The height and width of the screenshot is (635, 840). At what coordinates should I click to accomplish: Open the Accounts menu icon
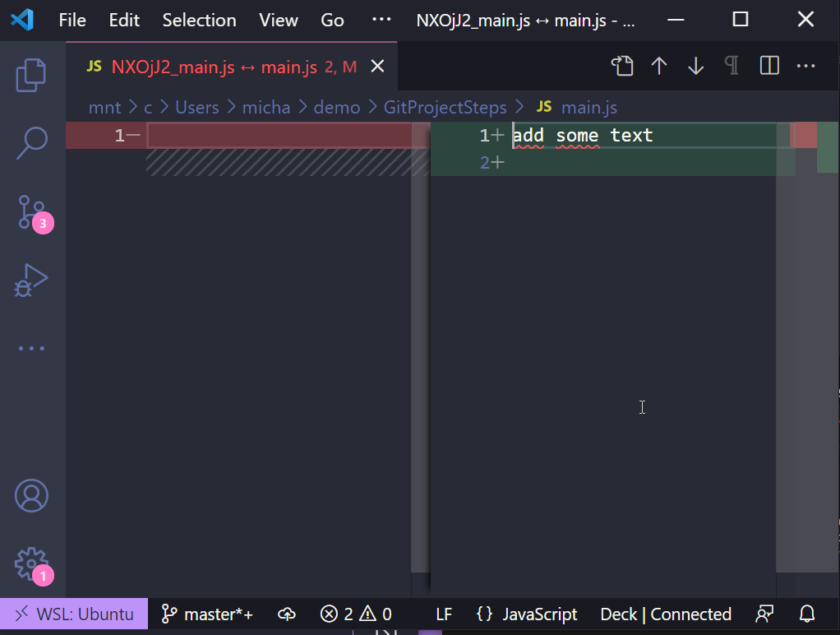tap(32, 496)
